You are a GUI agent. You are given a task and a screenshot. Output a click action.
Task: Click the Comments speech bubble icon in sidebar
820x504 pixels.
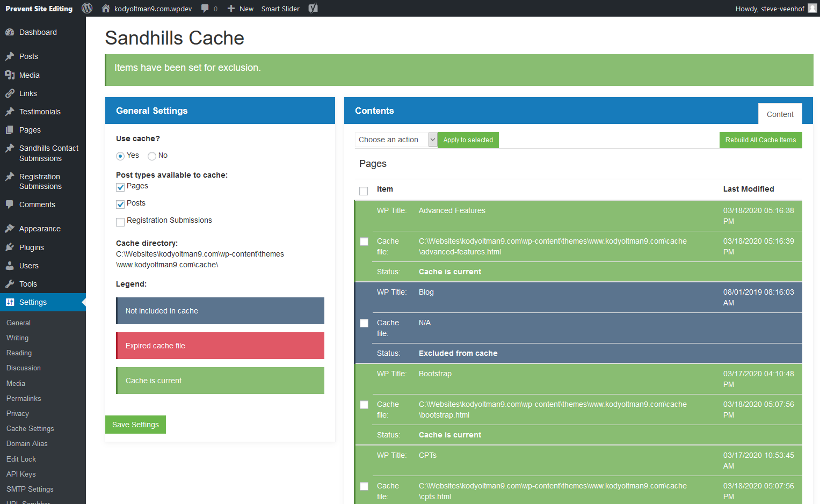10,204
